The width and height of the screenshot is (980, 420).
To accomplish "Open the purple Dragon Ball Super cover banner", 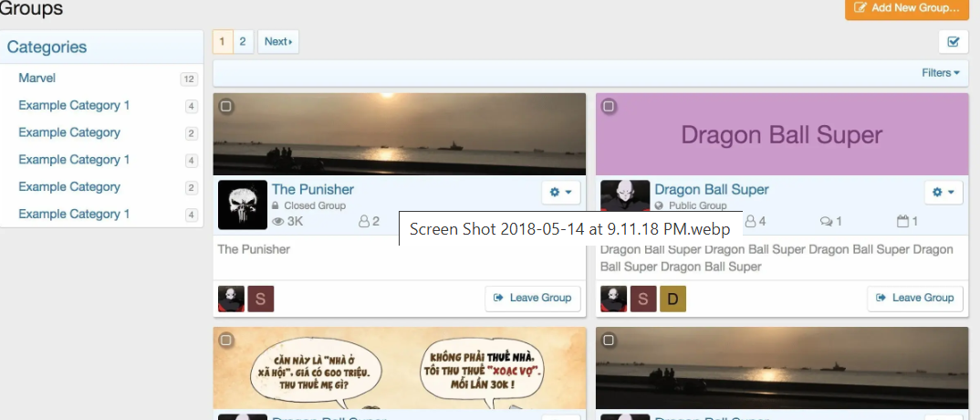I will [x=782, y=135].
